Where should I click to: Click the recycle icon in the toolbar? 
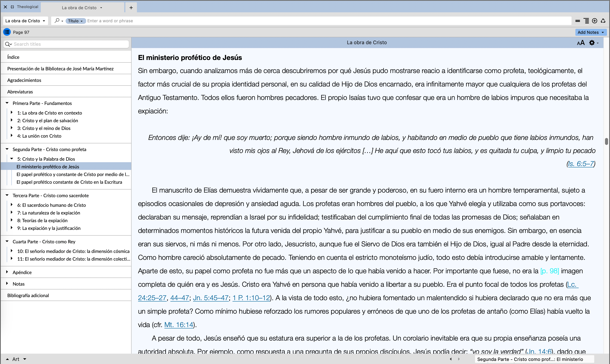tap(603, 21)
